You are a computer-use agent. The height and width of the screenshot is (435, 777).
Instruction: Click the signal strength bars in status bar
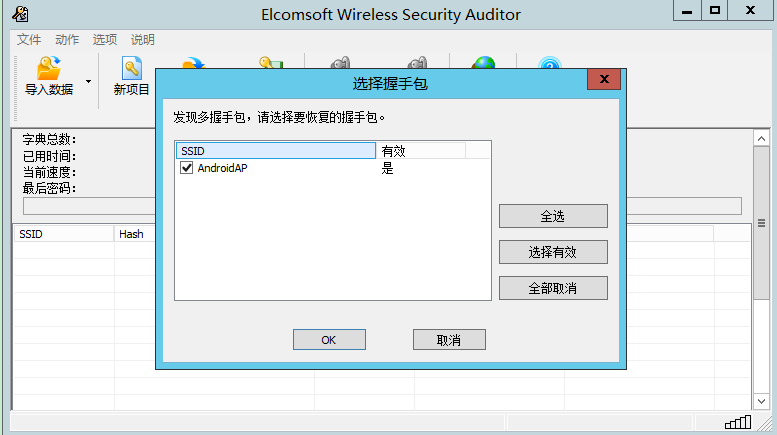(x=738, y=422)
